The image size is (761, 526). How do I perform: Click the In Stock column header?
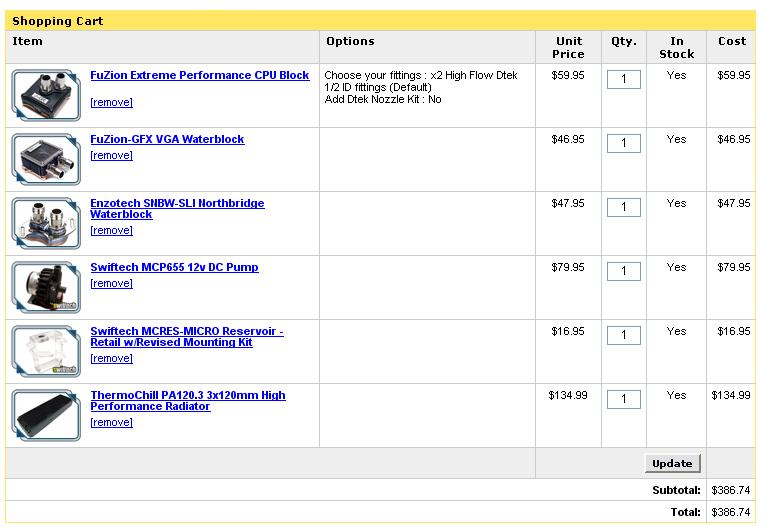[x=677, y=48]
